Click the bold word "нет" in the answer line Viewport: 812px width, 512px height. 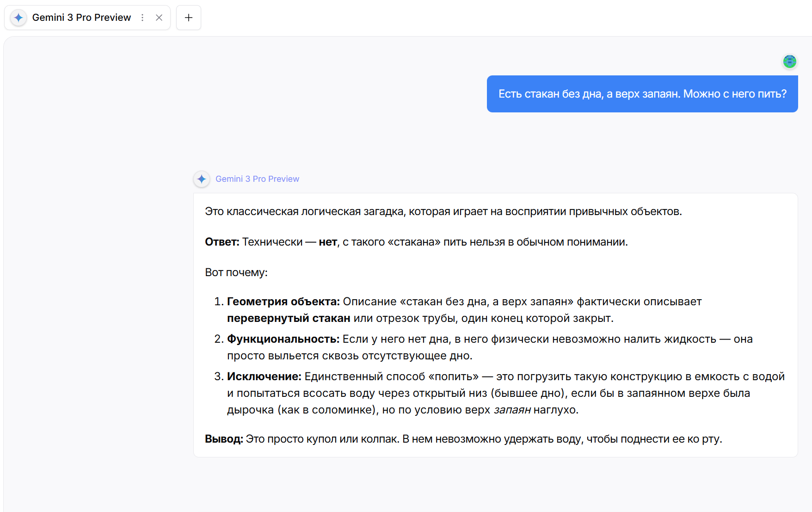(x=328, y=242)
